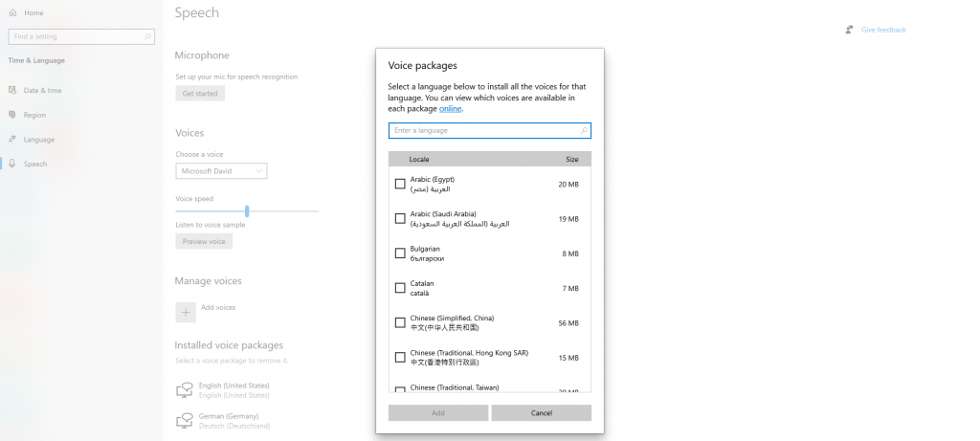
Task: Click the Cancel button in Voice packages
Action: 542,413
